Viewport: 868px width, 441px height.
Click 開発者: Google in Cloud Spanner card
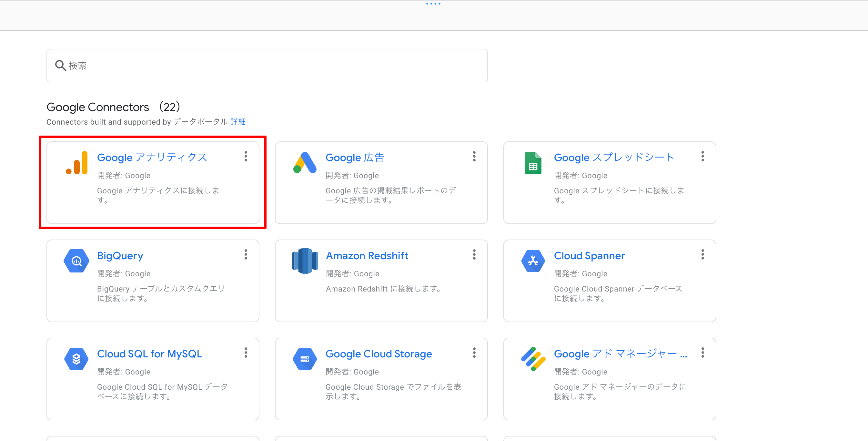[x=580, y=273]
